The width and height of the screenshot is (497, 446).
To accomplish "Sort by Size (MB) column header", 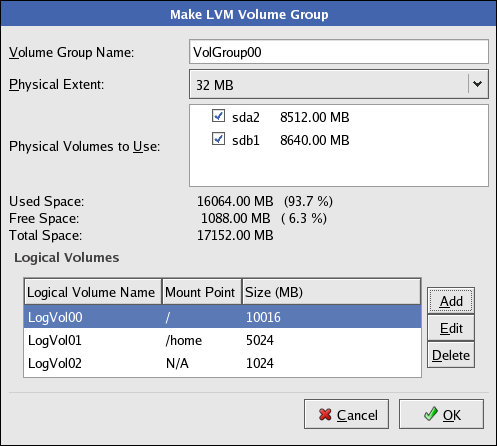I will click(x=331, y=292).
